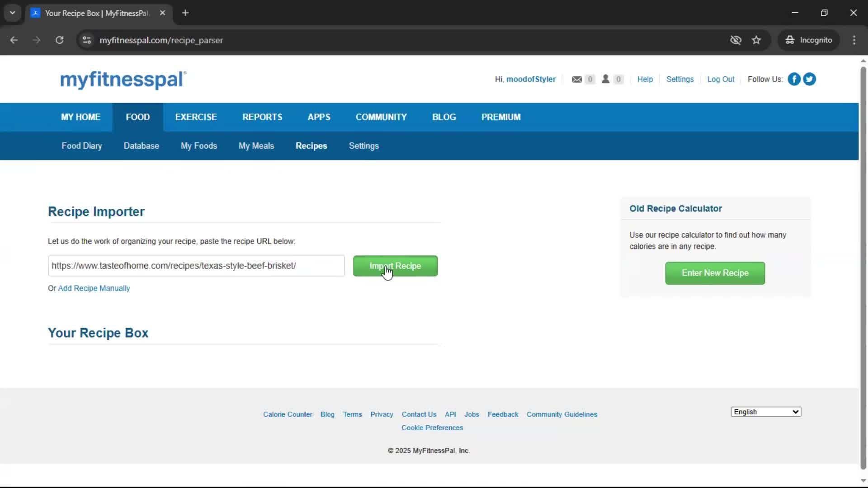Open the moodofStyler profile link
Image resolution: width=868 pixels, height=488 pixels.
point(531,79)
